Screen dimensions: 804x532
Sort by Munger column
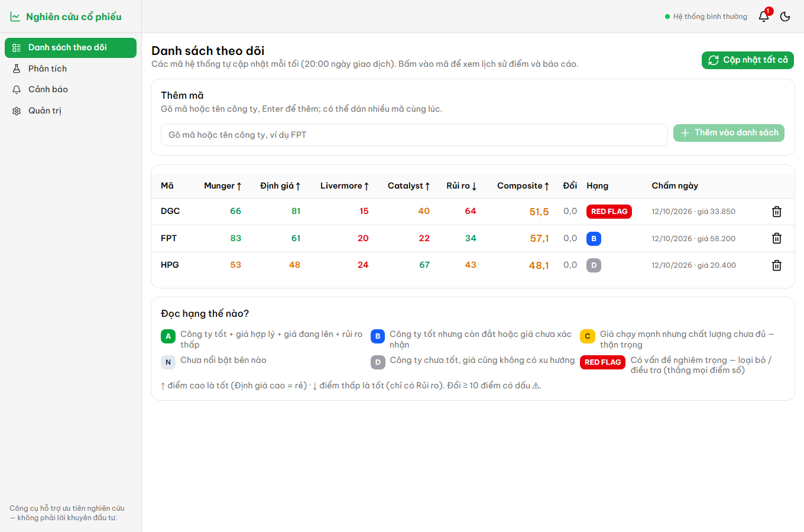pyautogui.click(x=223, y=186)
